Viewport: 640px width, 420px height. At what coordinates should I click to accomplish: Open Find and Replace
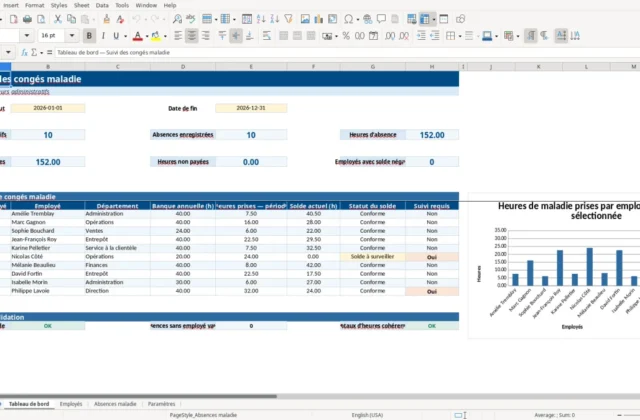click(177, 19)
